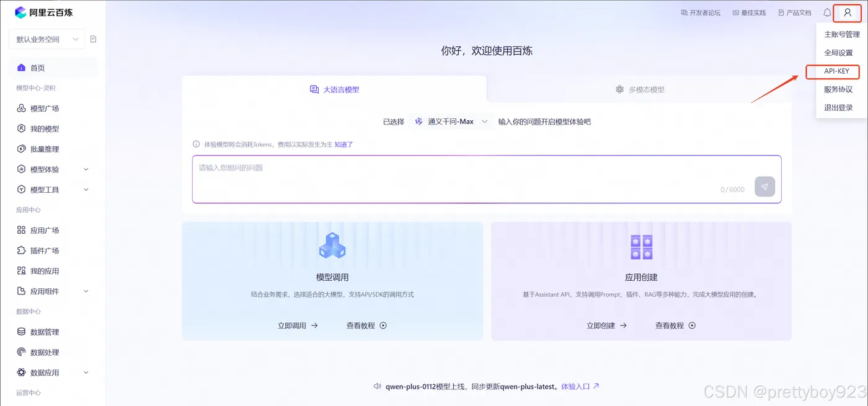Select 全局设置 from account menu
Screen dimensions: 868x406
(x=838, y=53)
